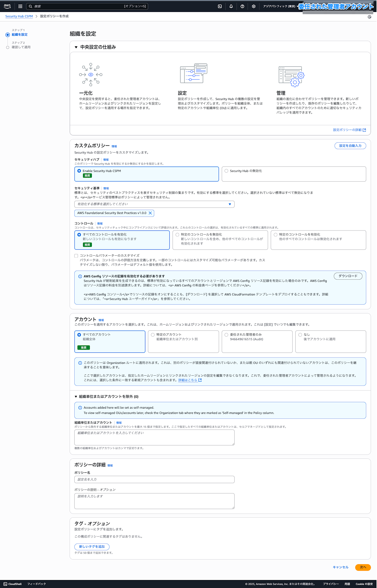377x588 pixels.
Task: Click info icon in Organization root notice
Action: [80, 363]
